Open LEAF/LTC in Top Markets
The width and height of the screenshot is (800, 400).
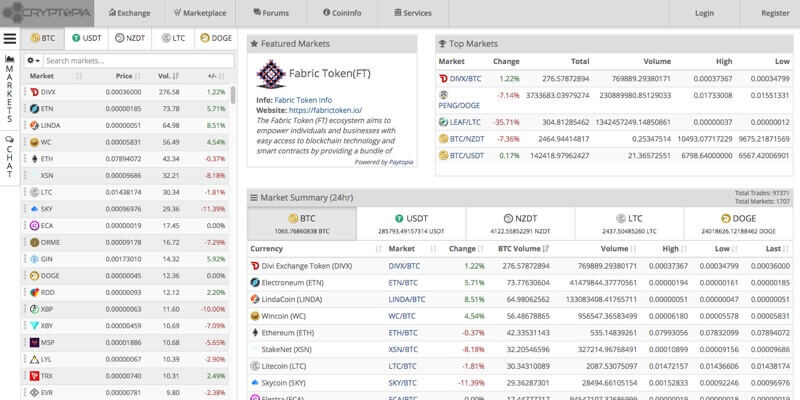pyautogui.click(x=465, y=122)
